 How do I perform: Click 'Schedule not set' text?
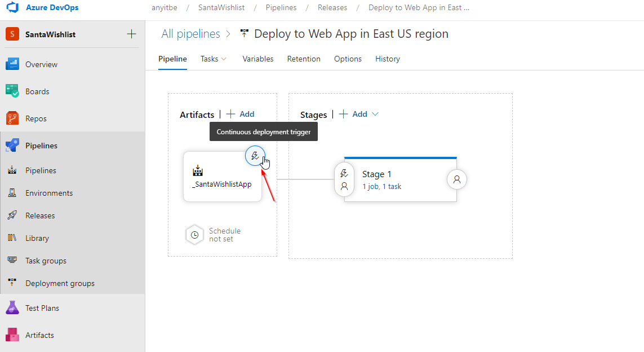click(225, 235)
